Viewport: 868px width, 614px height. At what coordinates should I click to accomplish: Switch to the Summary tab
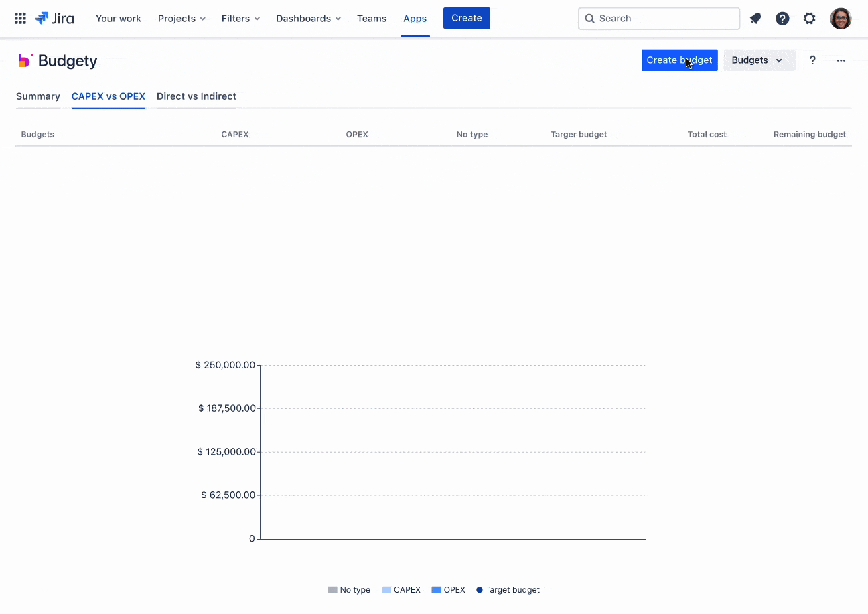tap(38, 96)
